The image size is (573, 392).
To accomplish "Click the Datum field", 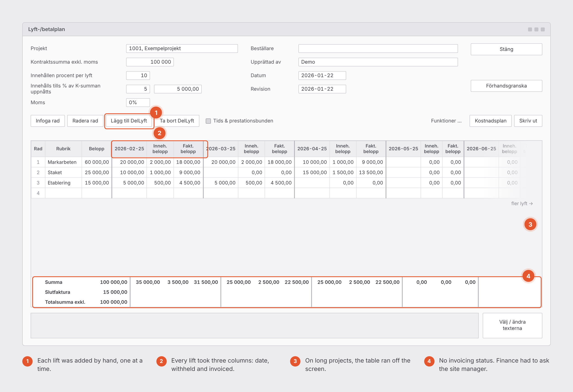I will coord(322,76).
